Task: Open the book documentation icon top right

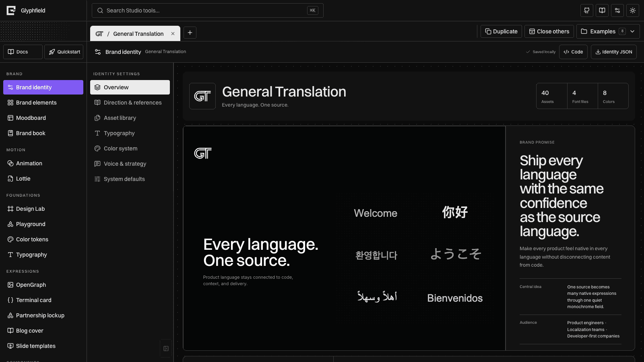Action: [x=602, y=10]
